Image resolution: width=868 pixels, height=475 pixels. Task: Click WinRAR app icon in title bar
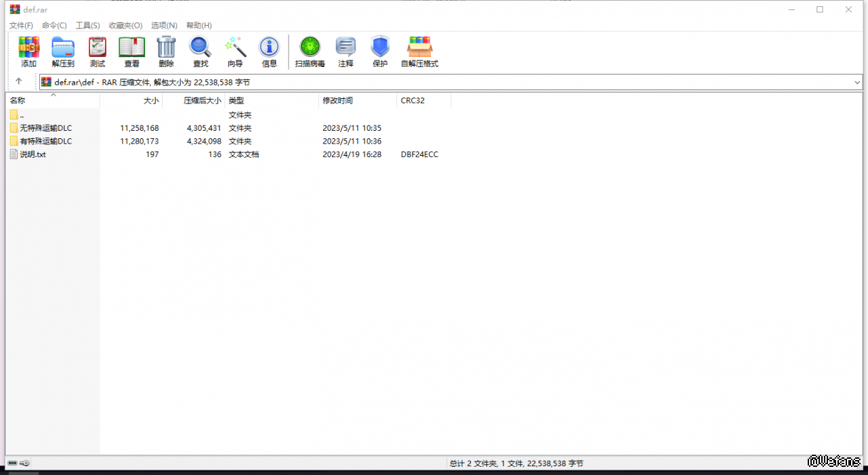(x=14, y=9)
